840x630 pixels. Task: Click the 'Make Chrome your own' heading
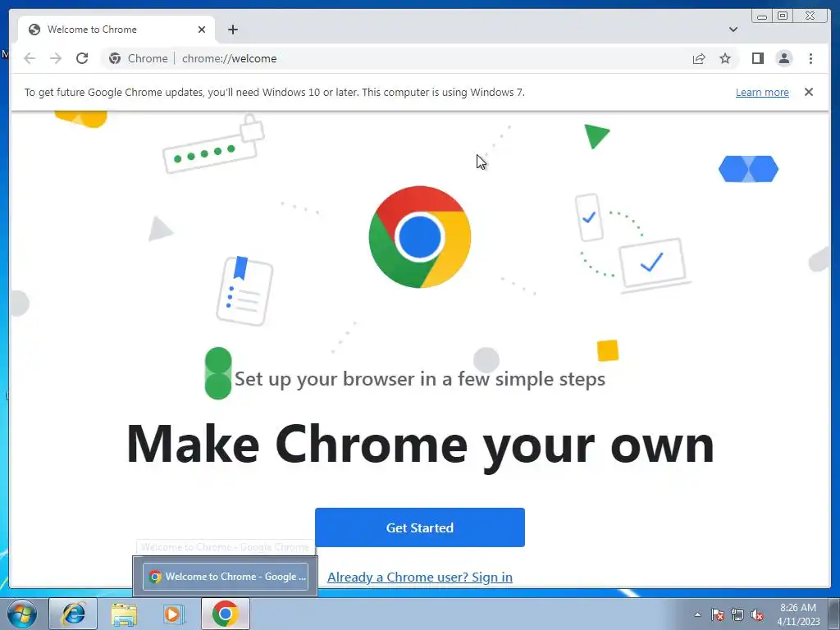(420, 445)
